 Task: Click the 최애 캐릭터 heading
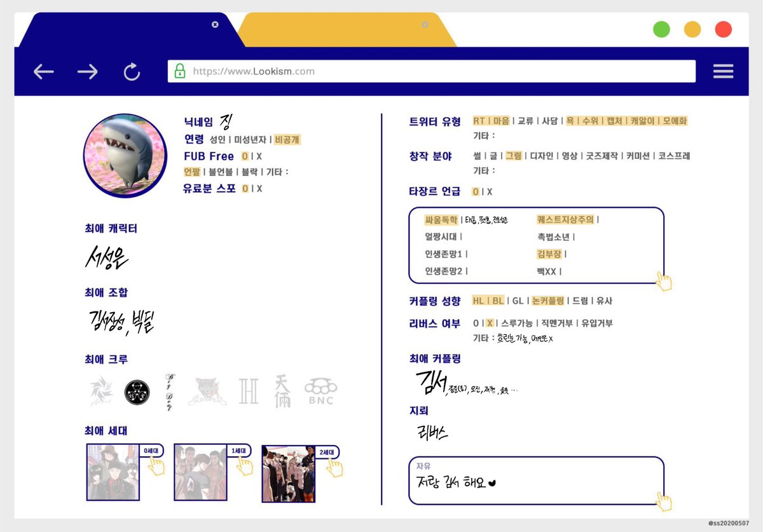click(x=111, y=229)
